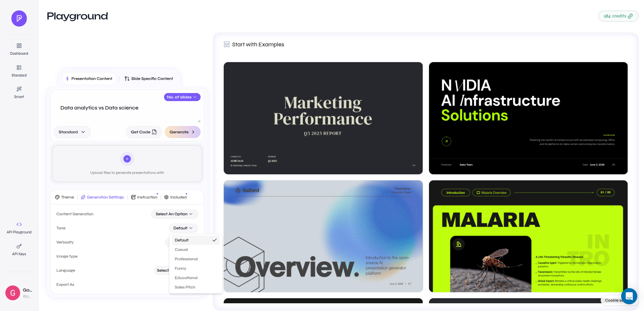The height and width of the screenshot is (311, 644).
Task: Click the Get Code button
Action: pos(144,132)
